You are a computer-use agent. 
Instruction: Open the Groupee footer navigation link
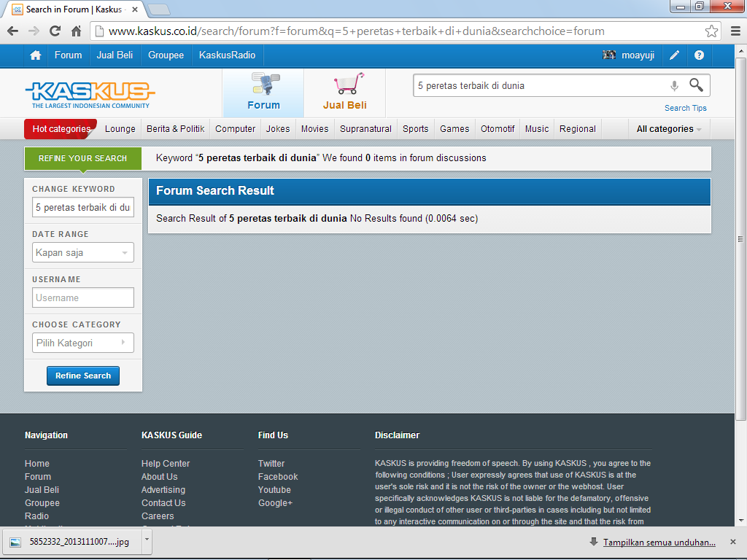tap(42, 503)
